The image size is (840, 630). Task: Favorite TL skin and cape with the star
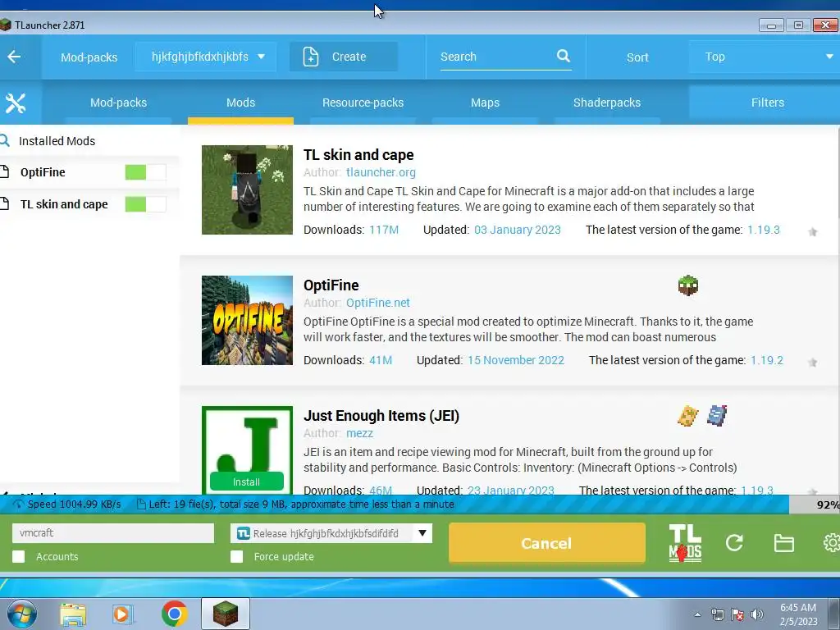813,232
